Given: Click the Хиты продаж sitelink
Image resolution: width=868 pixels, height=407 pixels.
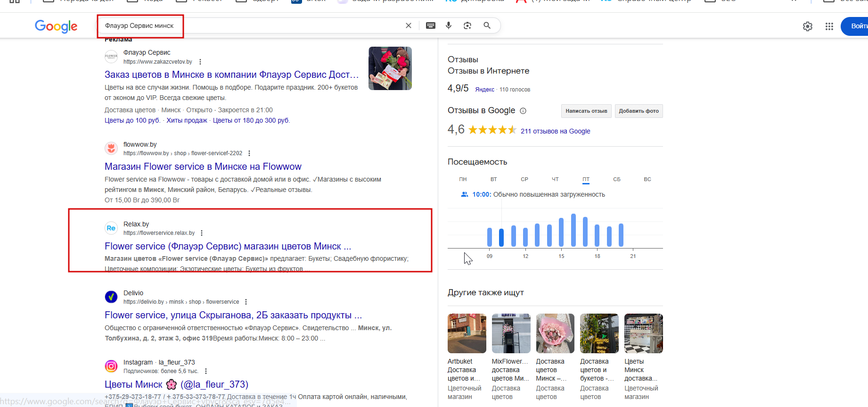Looking at the screenshot, I should coord(187,120).
